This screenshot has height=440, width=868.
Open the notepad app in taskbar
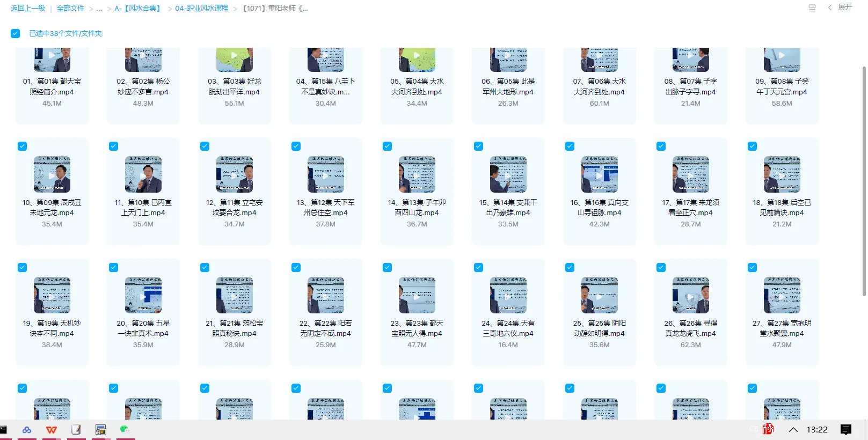[x=76, y=430]
